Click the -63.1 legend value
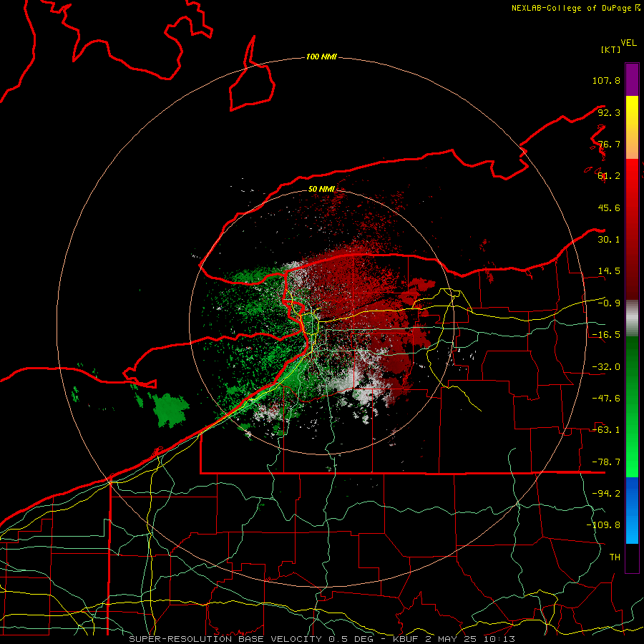The width and height of the screenshot is (644, 644). pyautogui.click(x=606, y=430)
